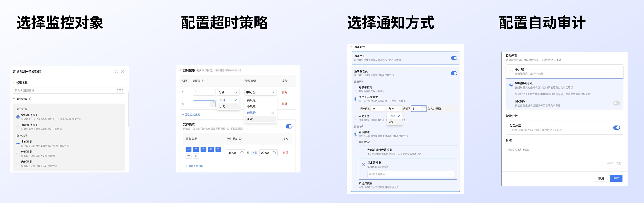Viewport: 644px width, 203px height.
Task: Click the info icon next to 监控对象
Action: tap(31, 99)
